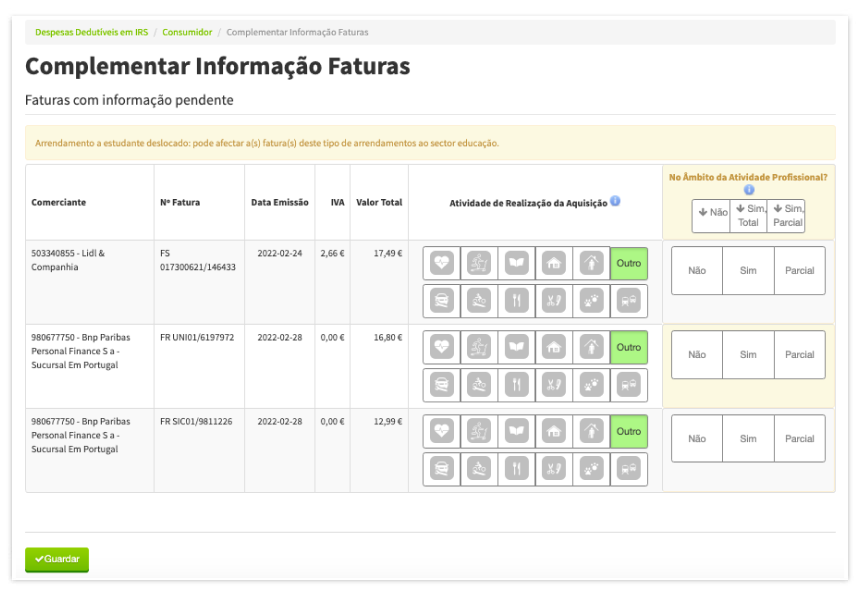Set Lidl invoice professional activity to Não

pos(697,271)
